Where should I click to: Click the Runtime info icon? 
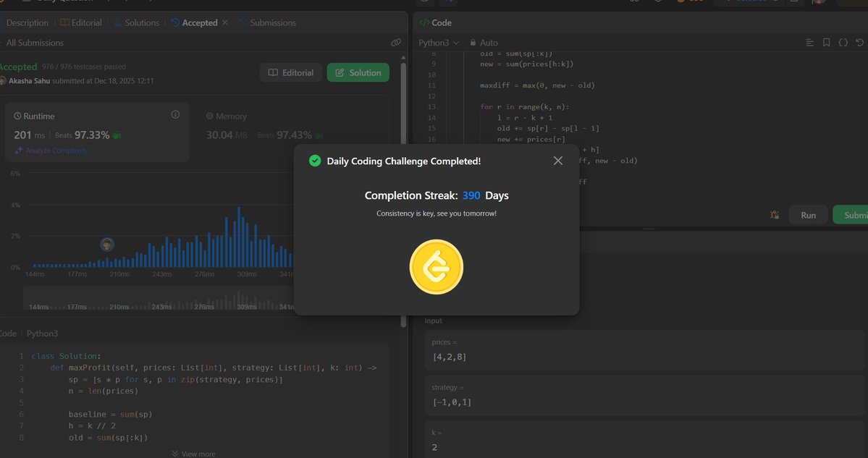click(175, 114)
